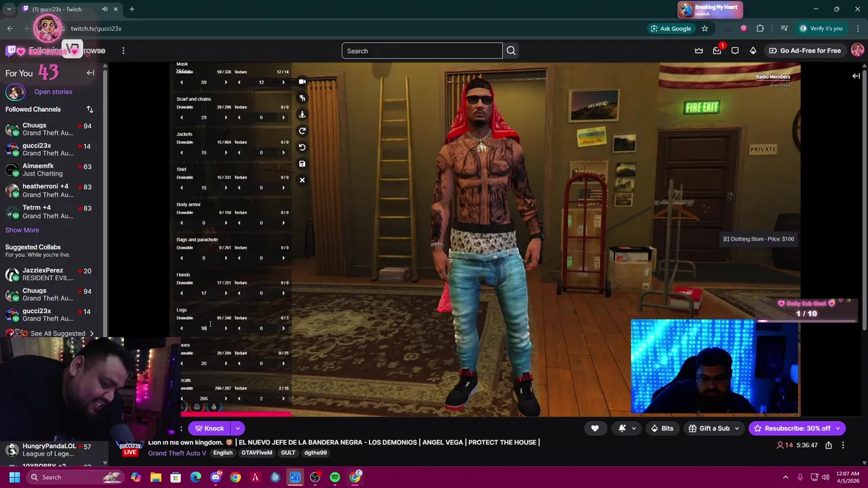Increase the Hands drawable value
Image resolution: width=868 pixels, height=488 pixels.
coord(226,293)
